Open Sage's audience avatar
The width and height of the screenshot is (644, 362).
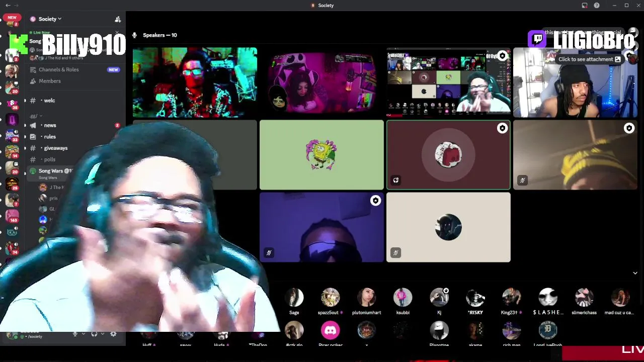294,298
